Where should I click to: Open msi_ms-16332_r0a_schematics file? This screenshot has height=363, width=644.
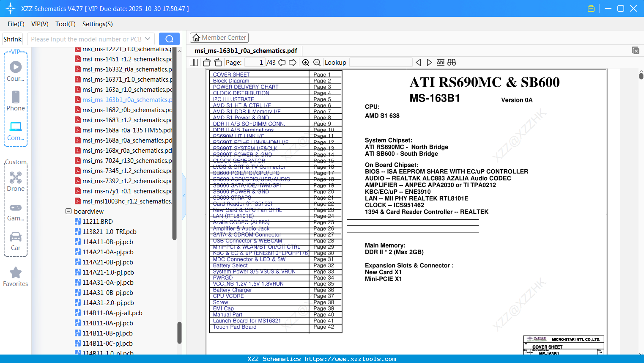[127, 69]
